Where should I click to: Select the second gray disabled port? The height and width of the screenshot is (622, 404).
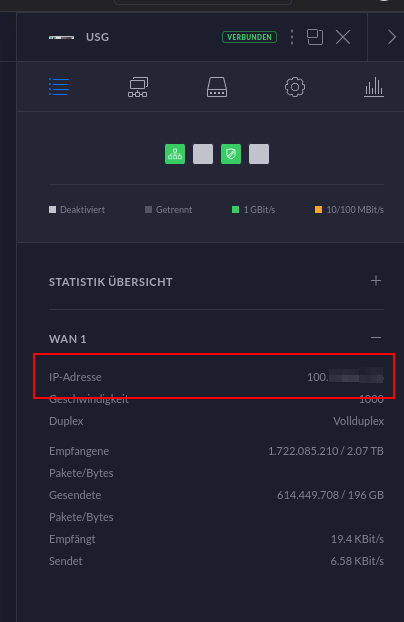pyautogui.click(x=203, y=154)
